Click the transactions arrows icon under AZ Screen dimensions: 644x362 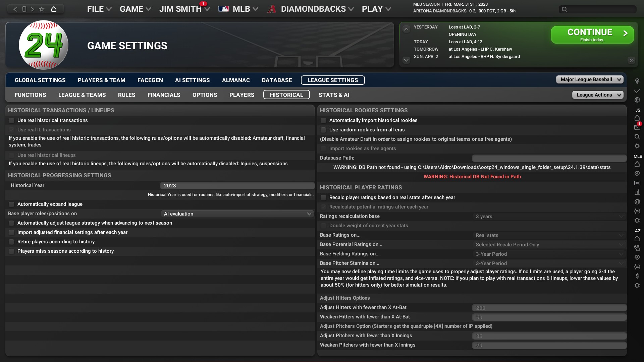click(637, 267)
